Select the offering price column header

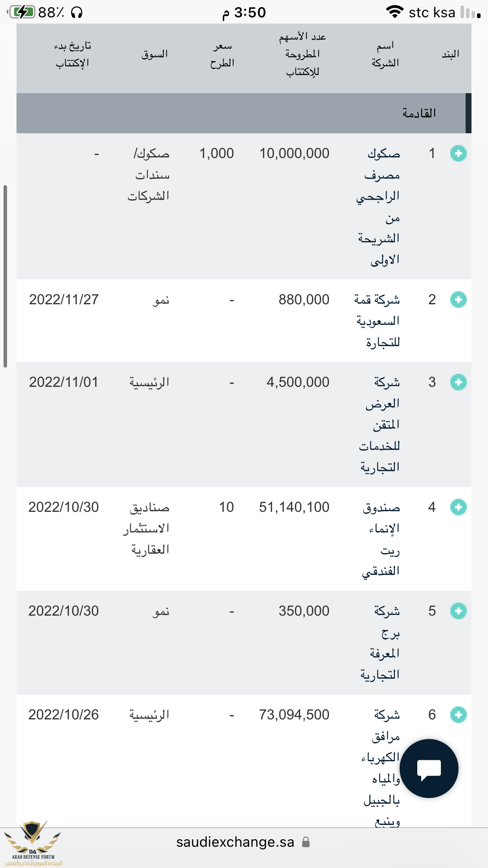(222, 54)
